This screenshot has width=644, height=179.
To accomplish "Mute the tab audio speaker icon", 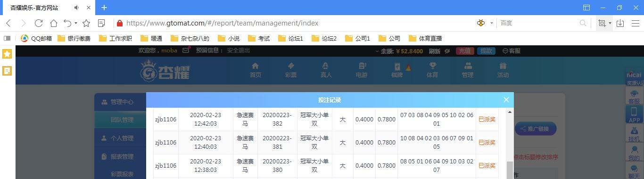I will (76, 8).
